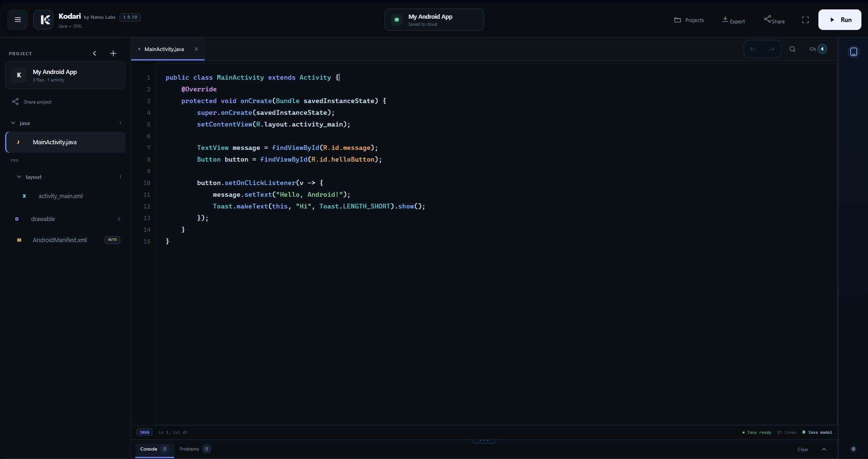Click the JAVA language badge
Viewport: 868px width, 459px height.
[144, 432]
